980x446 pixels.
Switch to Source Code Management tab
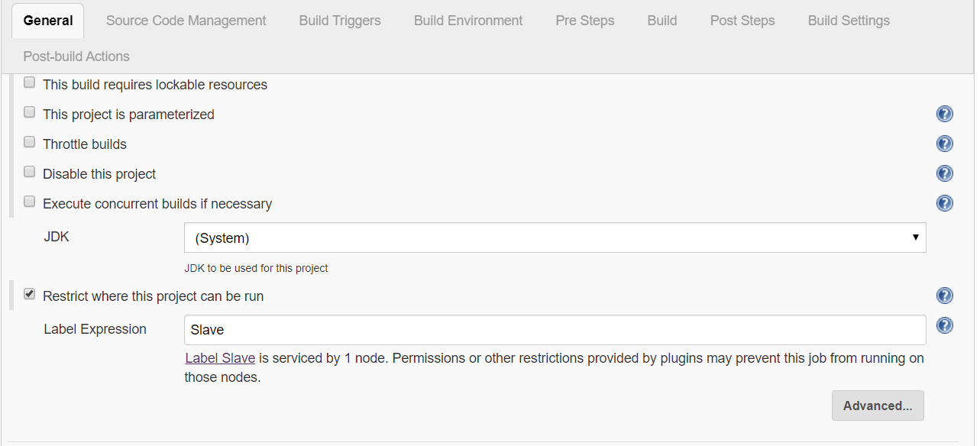click(186, 21)
